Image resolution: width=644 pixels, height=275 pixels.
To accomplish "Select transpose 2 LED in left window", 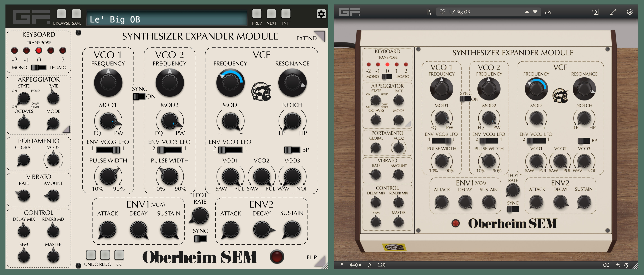I will tap(63, 50).
